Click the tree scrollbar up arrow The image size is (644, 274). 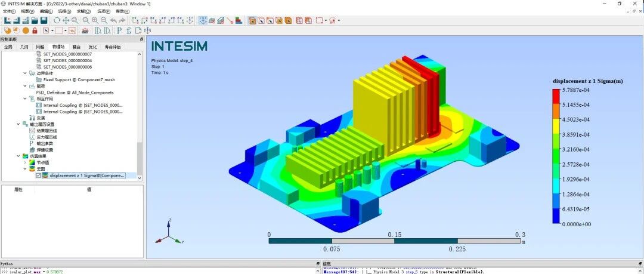140,54
